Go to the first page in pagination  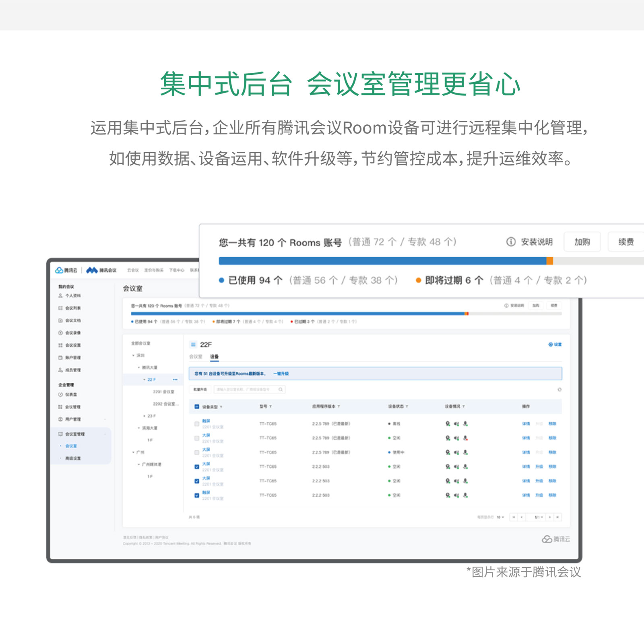coord(514,517)
